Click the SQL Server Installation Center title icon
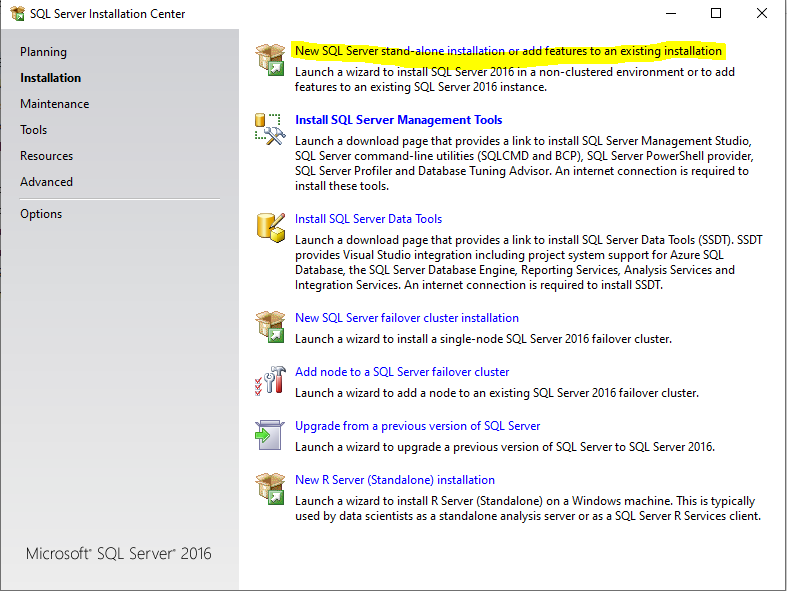Screen dimensions: 787x591 pos(18,14)
